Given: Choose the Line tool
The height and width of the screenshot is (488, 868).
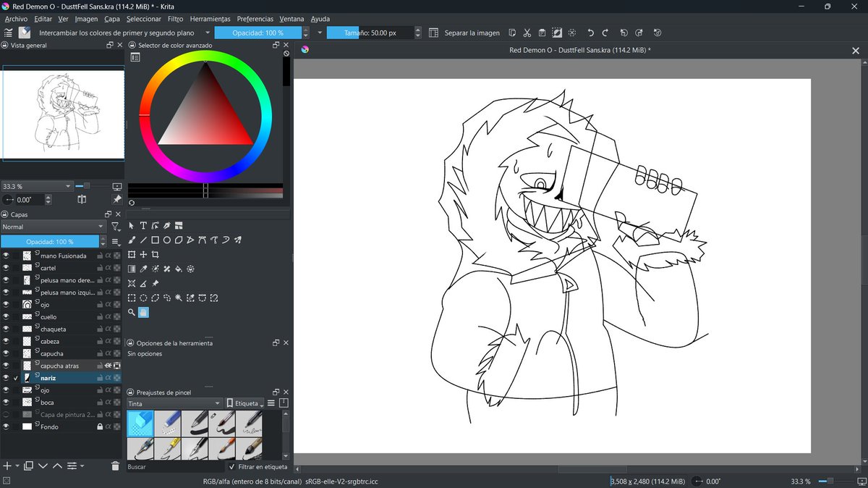Looking at the screenshot, I should [143, 240].
